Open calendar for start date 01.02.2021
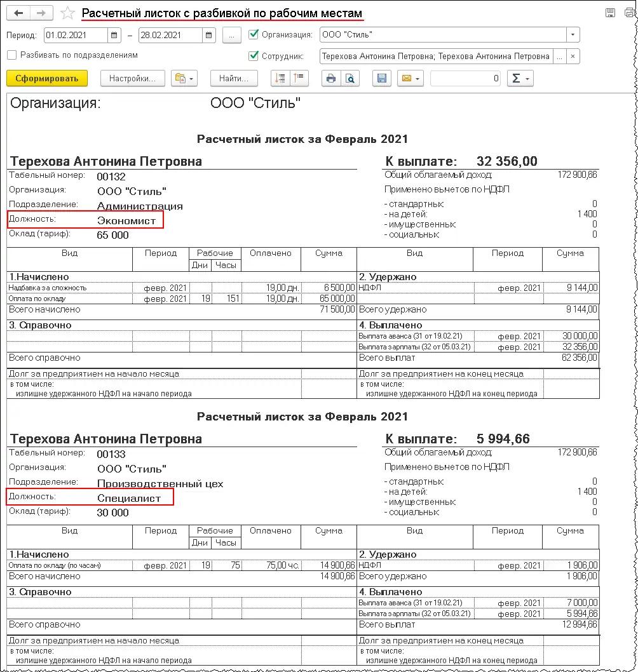This screenshot has height=672, width=638. point(114,35)
